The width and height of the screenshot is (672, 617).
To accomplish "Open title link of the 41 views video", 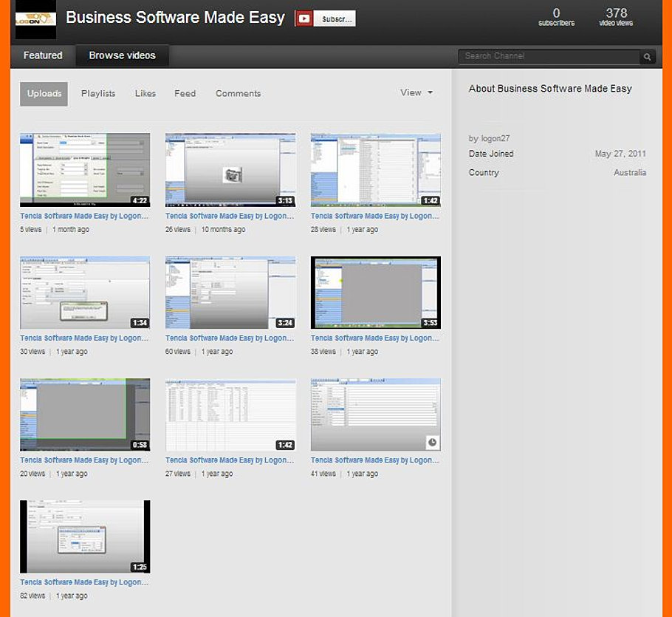I will pyautogui.click(x=374, y=460).
